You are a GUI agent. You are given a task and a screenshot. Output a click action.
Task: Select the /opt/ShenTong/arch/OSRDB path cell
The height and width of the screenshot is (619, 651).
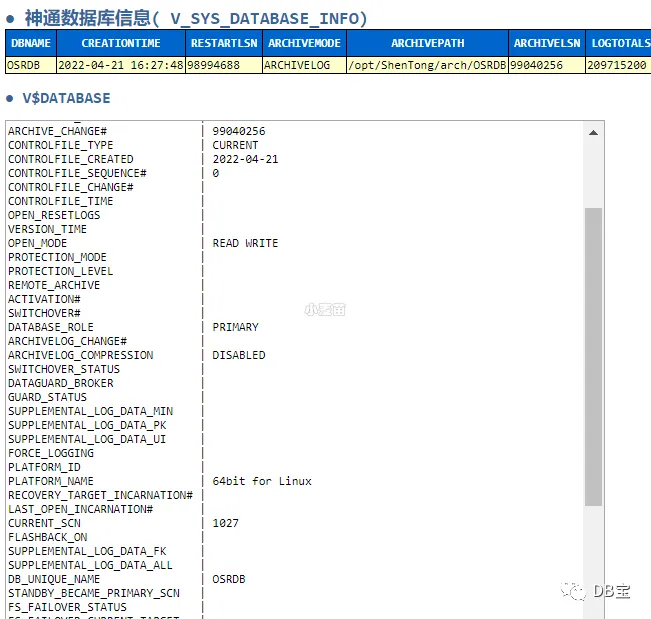tap(428, 65)
